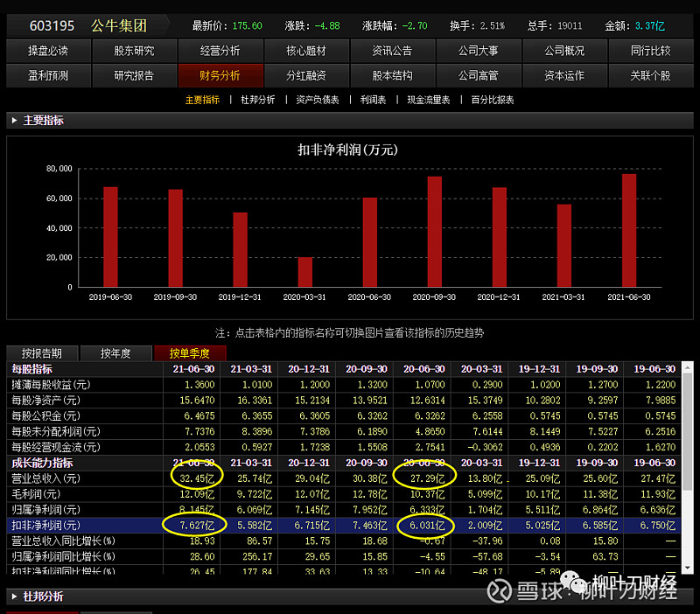The height and width of the screenshot is (614, 700).
Task: Switch to 按单季度 tab
Action: pyautogui.click(x=190, y=353)
